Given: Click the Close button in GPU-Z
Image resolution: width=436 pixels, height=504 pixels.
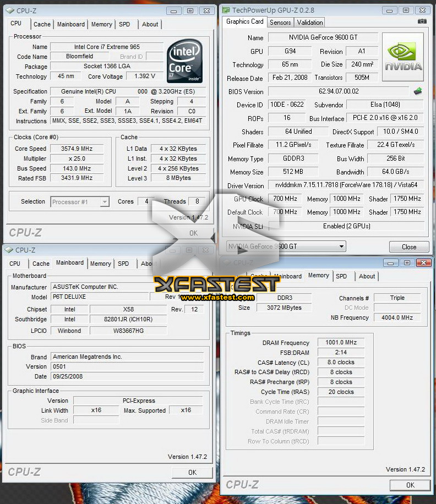Looking at the screenshot, I should coord(409,247).
